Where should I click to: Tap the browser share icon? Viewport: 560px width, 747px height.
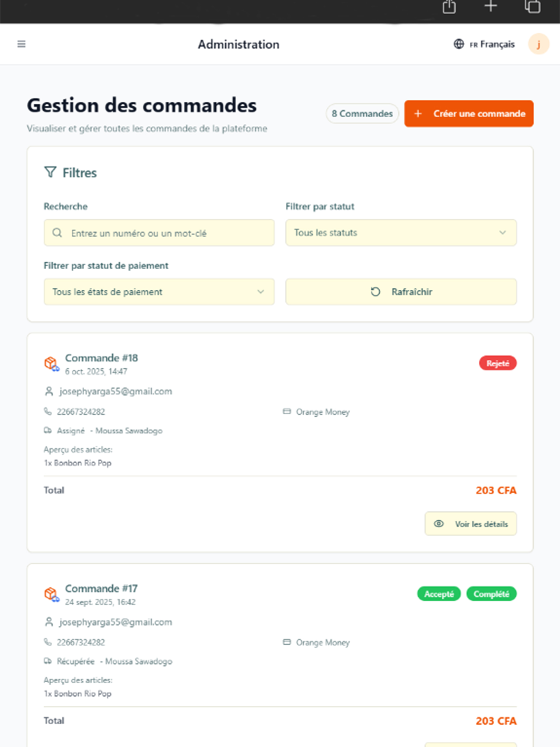(x=449, y=7)
